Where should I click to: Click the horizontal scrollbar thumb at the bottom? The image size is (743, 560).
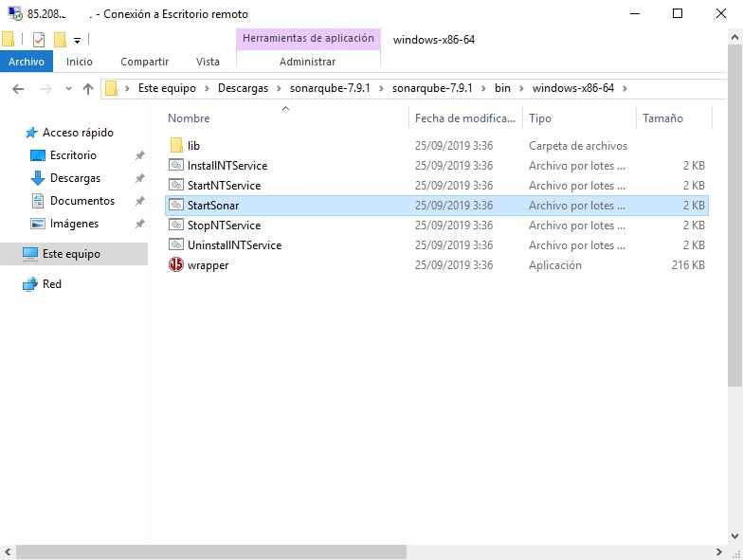pyautogui.click(x=211, y=551)
